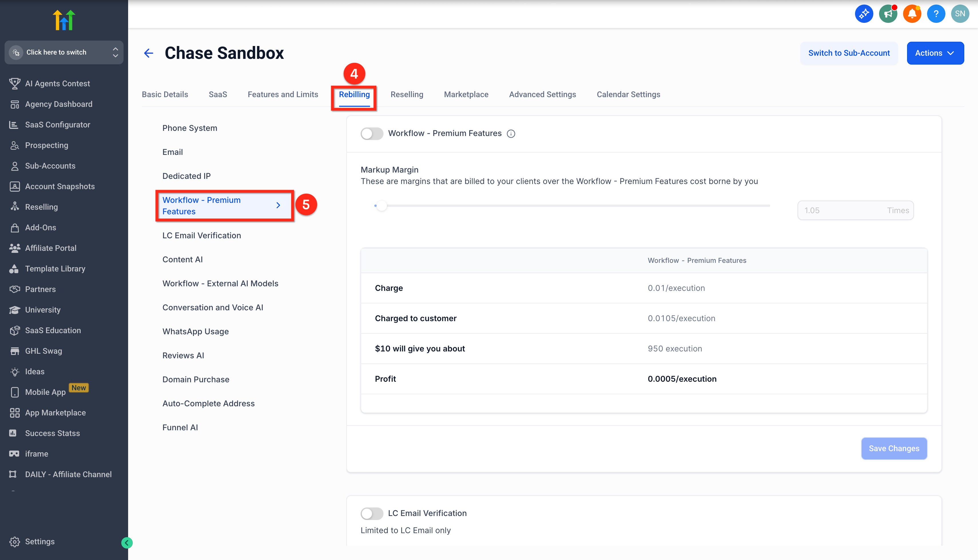The height and width of the screenshot is (560, 978).
Task: Click Switch to Sub-Account button
Action: point(849,53)
